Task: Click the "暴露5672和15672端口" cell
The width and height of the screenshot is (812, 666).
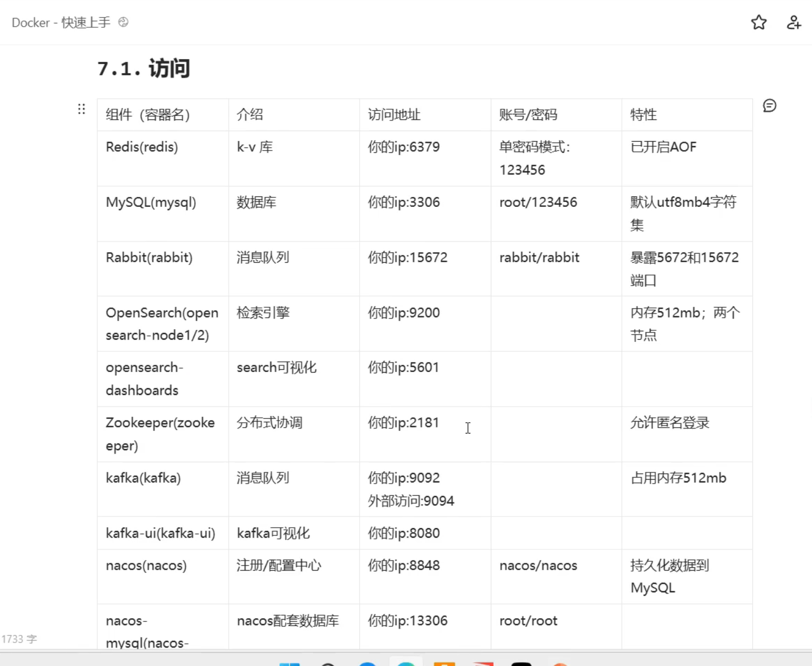Action: tap(687, 269)
